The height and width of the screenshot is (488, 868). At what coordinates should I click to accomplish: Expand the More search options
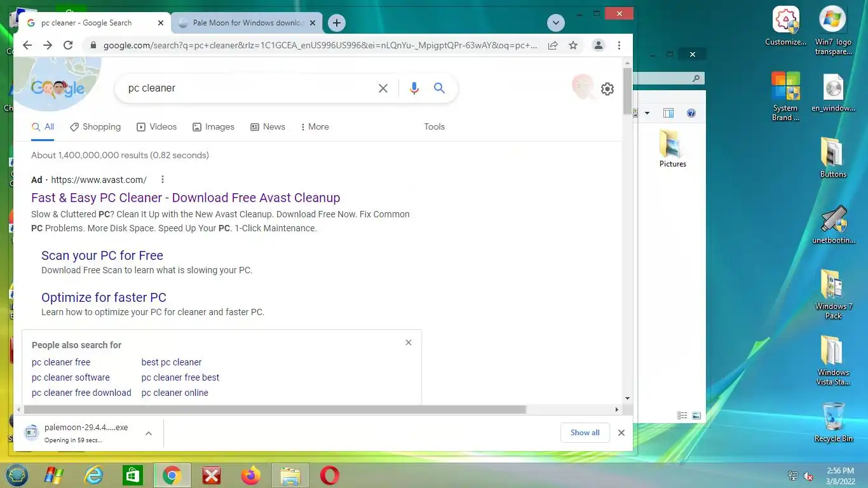tap(315, 127)
